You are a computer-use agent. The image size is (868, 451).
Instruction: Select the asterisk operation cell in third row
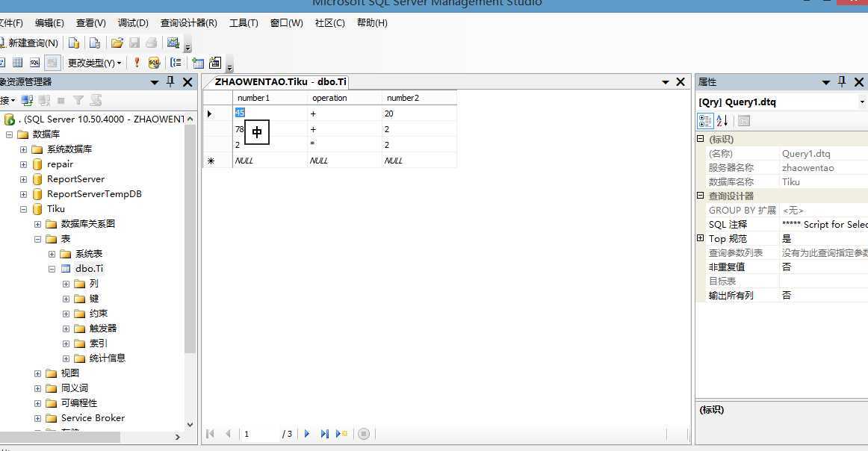click(344, 144)
